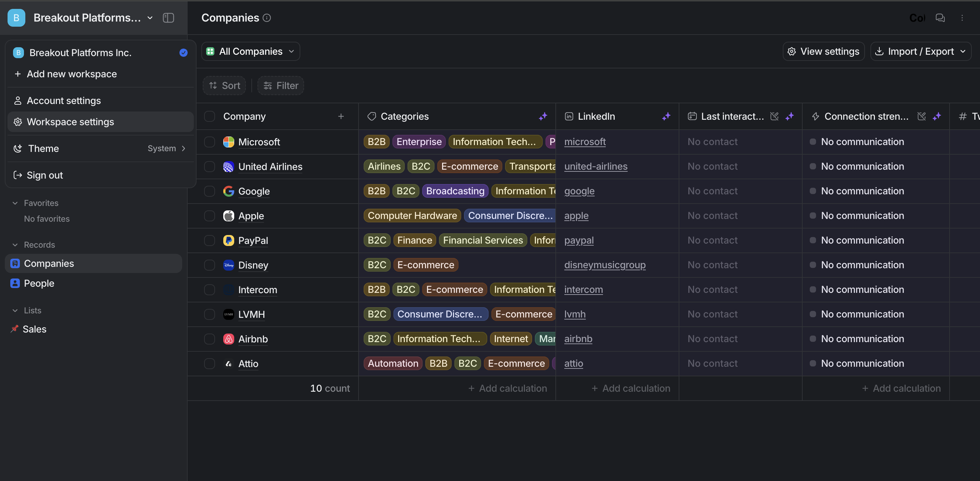Screen dimensions: 980x481
Task: Open the People section in the sidebar
Action: (39, 283)
